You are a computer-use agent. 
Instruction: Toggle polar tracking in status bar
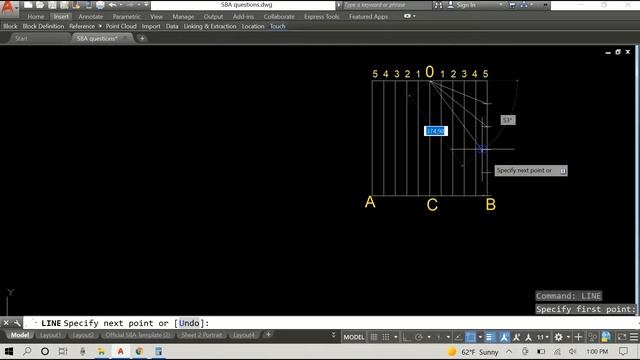click(x=419, y=337)
